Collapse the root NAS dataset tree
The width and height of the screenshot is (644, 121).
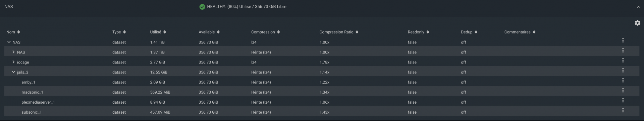(x=9, y=42)
